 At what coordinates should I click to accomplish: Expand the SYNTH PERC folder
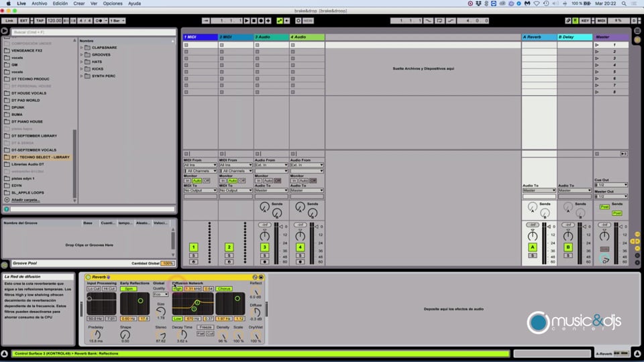coord(81,76)
